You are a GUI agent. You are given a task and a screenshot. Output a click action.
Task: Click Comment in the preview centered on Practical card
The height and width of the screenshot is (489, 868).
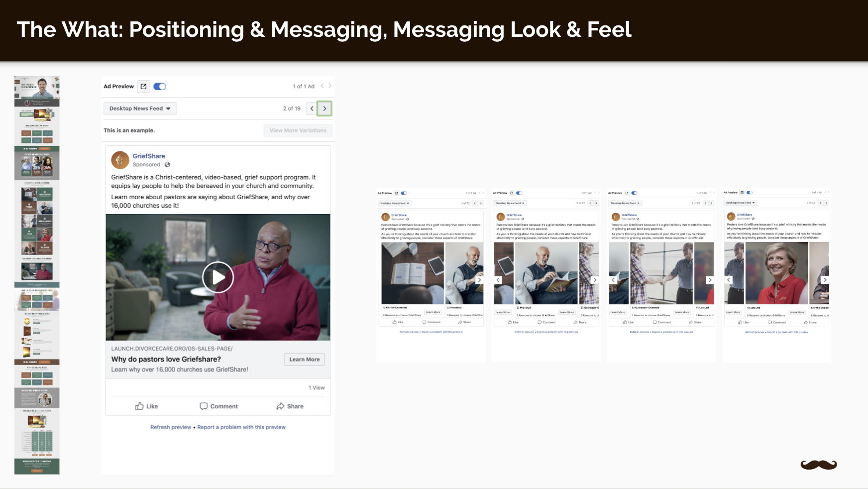pyautogui.click(x=546, y=322)
